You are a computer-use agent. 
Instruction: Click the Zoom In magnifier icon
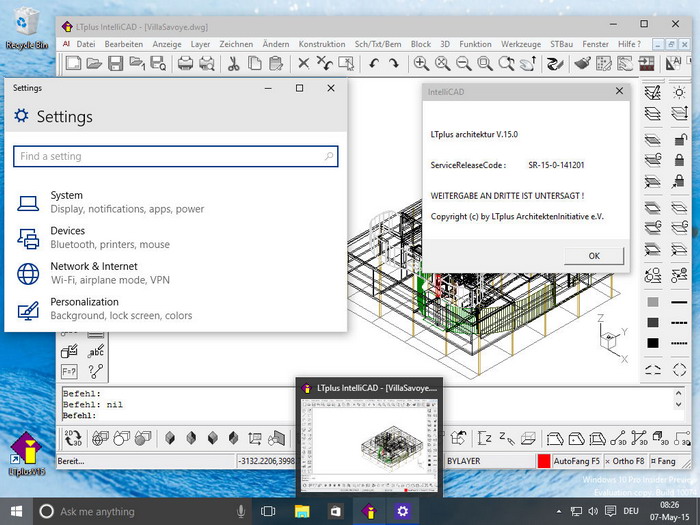421,63
